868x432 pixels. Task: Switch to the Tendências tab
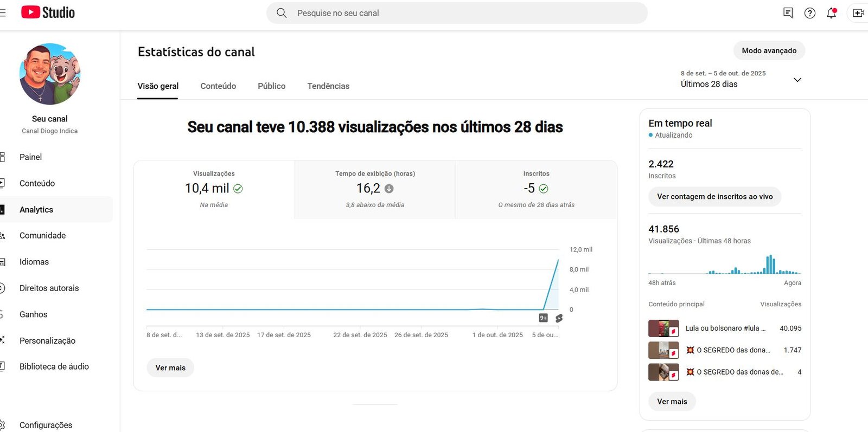click(x=328, y=86)
